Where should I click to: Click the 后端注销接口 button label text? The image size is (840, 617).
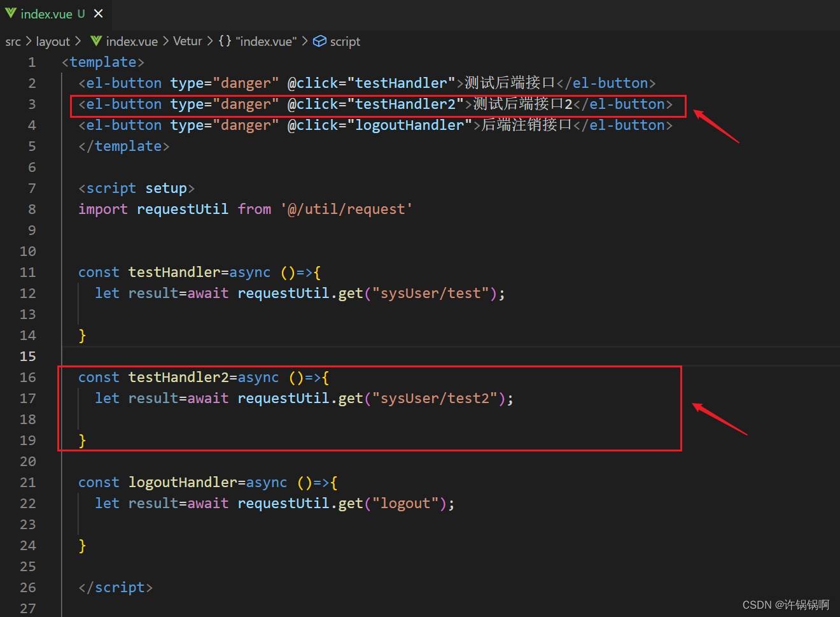tap(527, 125)
